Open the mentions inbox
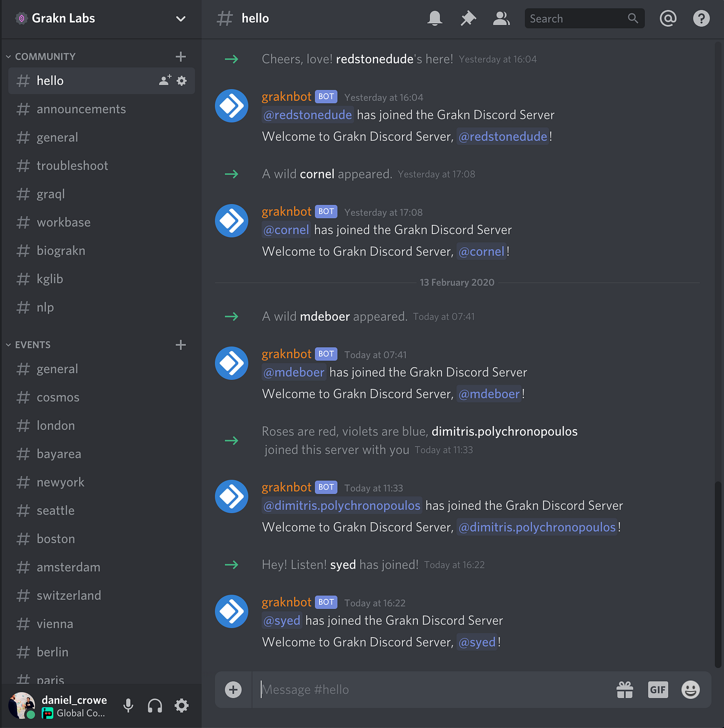Image resolution: width=724 pixels, height=728 pixels. [668, 19]
